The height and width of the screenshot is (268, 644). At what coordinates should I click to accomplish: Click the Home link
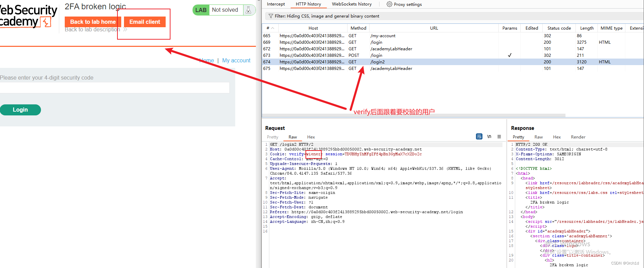[x=207, y=61]
